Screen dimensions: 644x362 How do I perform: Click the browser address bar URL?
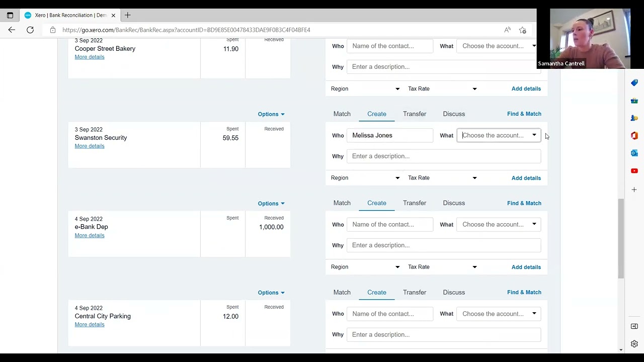coord(186,30)
